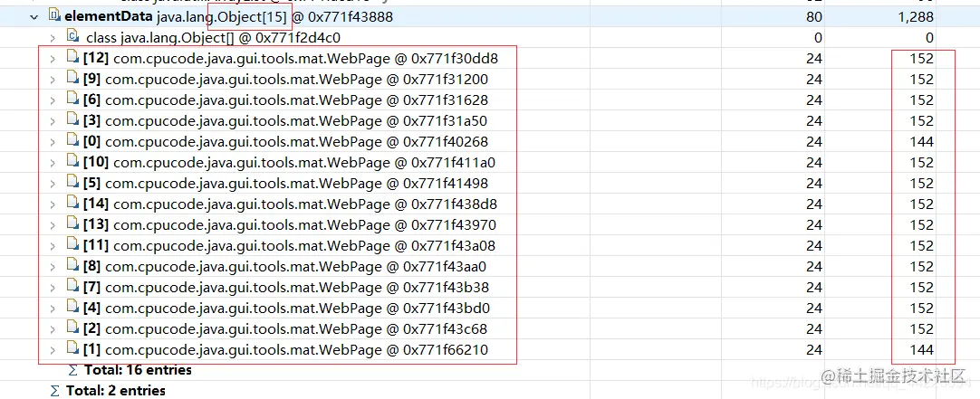Expand WebPage entry [9] at 0x771f31200

point(53,80)
